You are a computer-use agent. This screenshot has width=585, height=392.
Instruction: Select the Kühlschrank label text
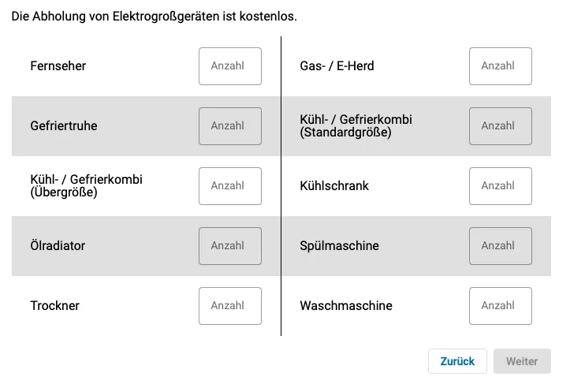pos(334,185)
